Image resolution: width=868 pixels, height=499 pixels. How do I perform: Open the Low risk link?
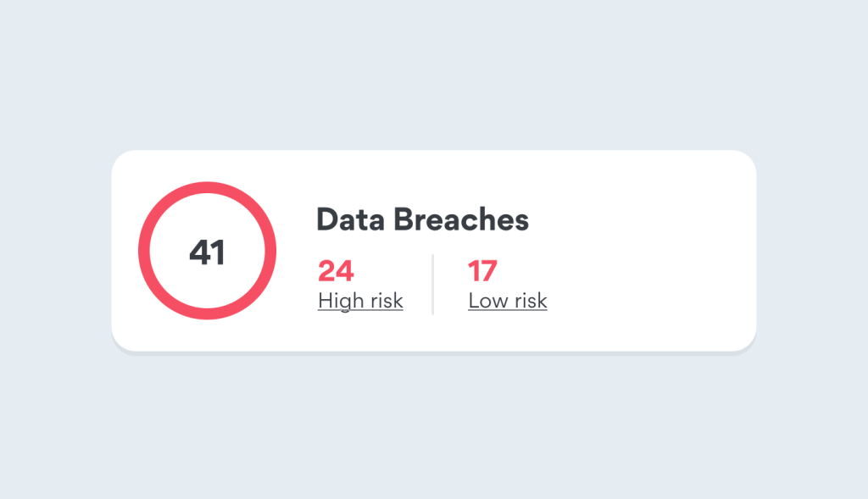508,301
